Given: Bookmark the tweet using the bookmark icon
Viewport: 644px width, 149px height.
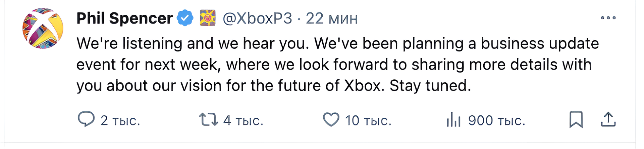Looking at the screenshot, I should pyautogui.click(x=576, y=119).
